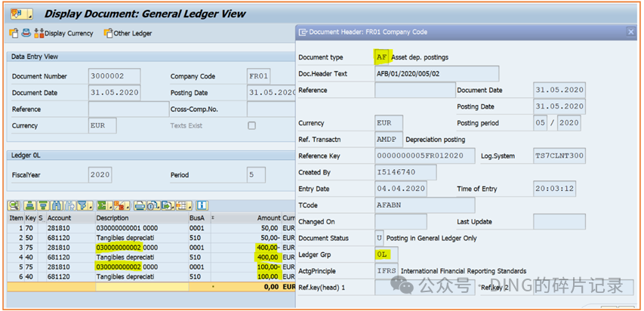Click the Key column header

30,218
